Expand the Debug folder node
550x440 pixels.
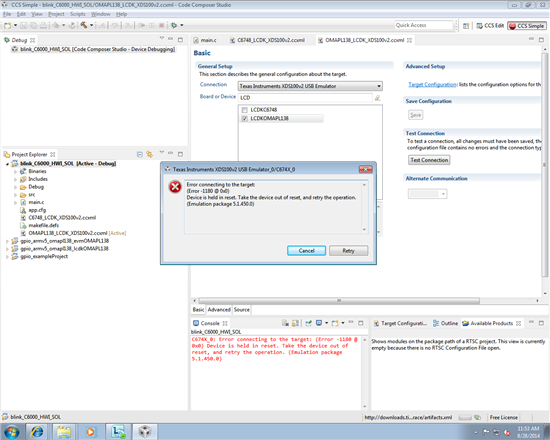coord(15,187)
